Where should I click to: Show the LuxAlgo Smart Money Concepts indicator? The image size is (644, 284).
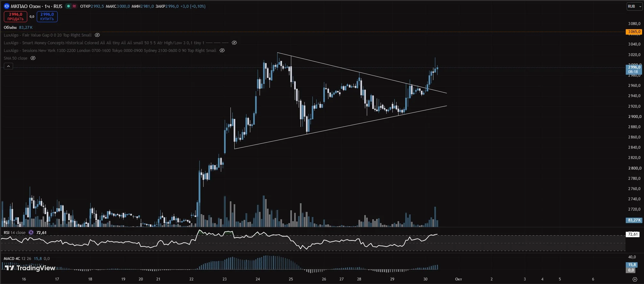(x=234, y=43)
